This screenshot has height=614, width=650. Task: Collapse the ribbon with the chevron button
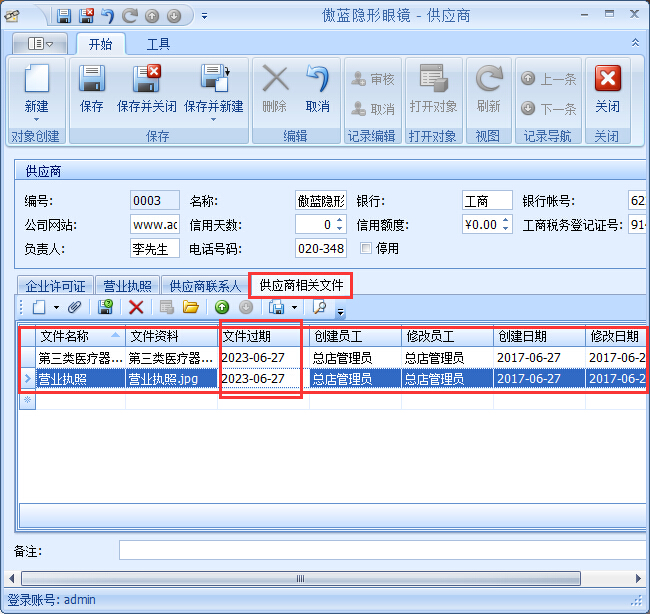[635, 43]
